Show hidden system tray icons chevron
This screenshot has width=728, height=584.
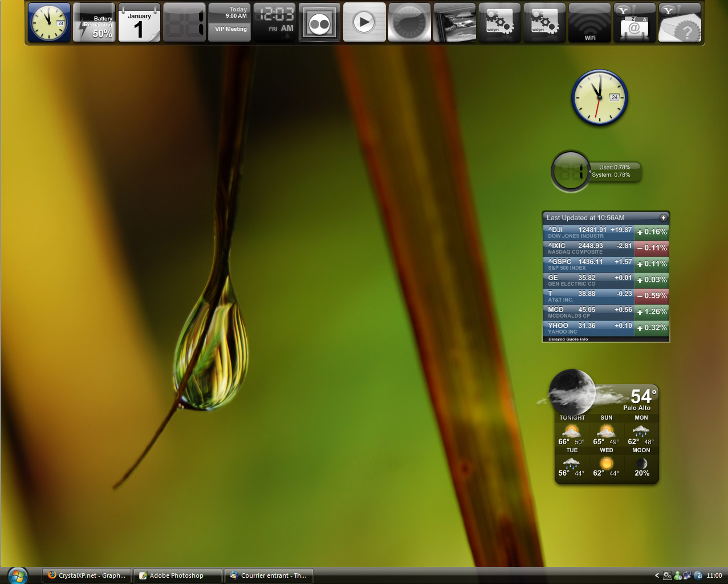coord(657,575)
